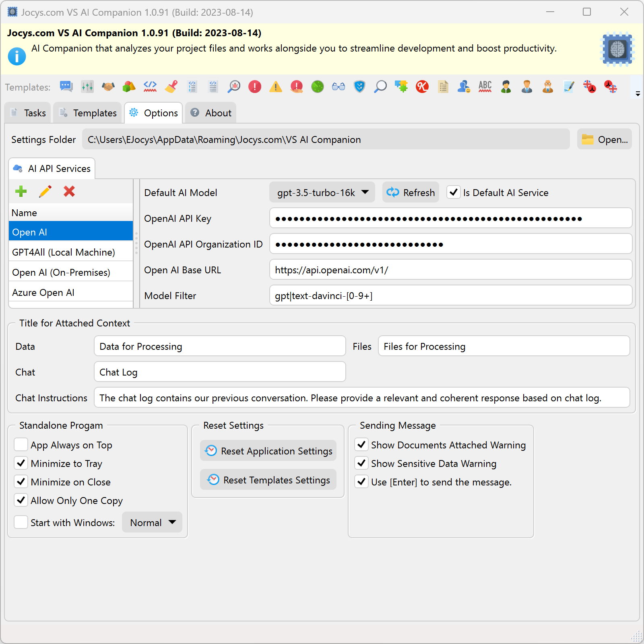Click Reset Application Settings
Viewport: 644px width, 644px height.
[x=268, y=451]
